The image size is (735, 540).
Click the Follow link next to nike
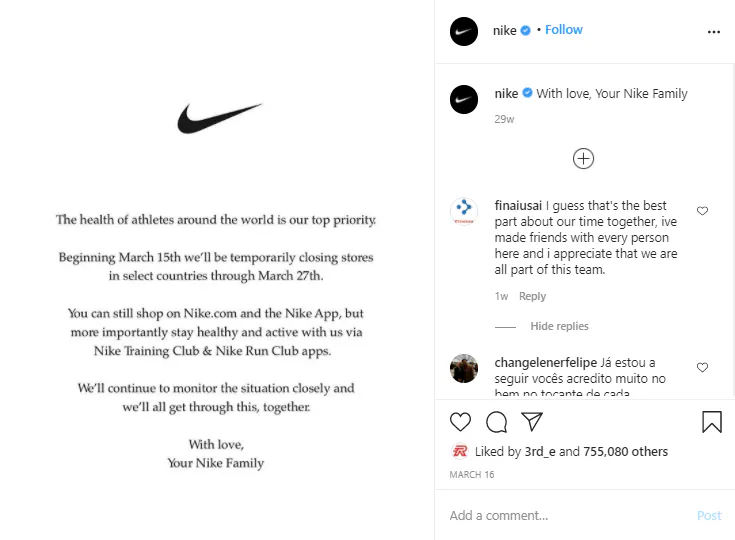pos(563,30)
